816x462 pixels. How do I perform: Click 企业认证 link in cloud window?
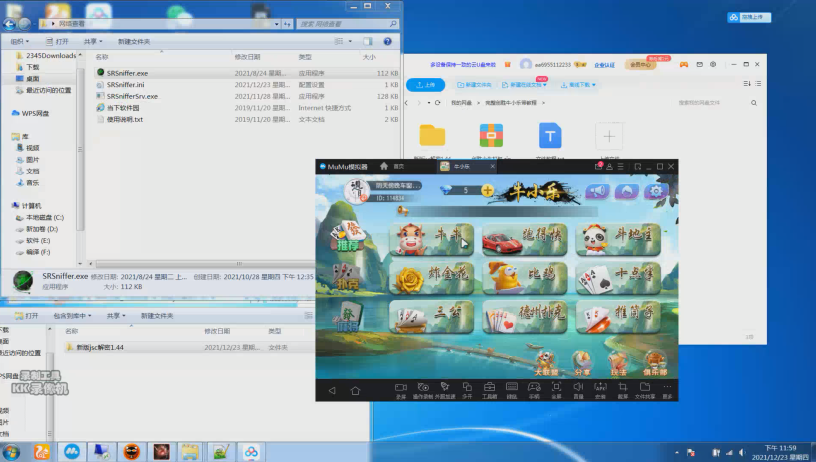[x=604, y=65]
